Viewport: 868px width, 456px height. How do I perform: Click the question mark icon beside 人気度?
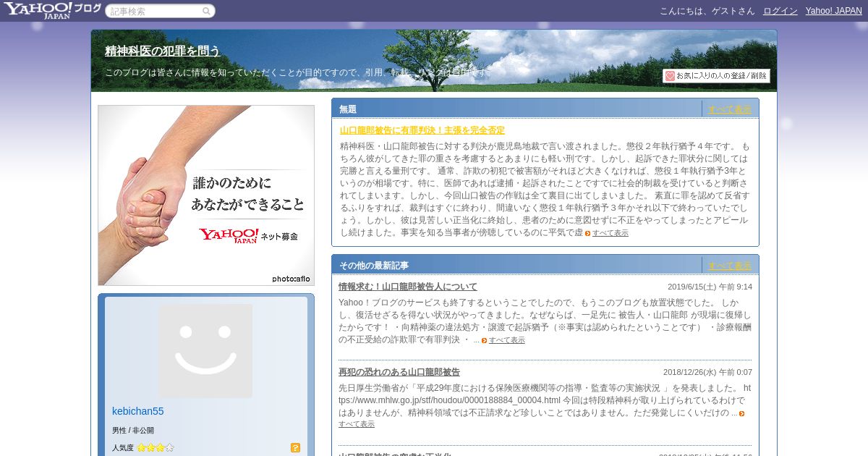point(295,447)
